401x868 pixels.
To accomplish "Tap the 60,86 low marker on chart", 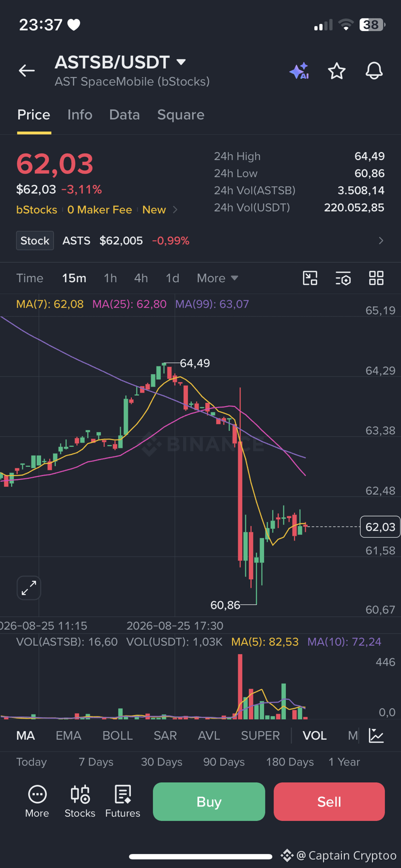I will point(225,605).
